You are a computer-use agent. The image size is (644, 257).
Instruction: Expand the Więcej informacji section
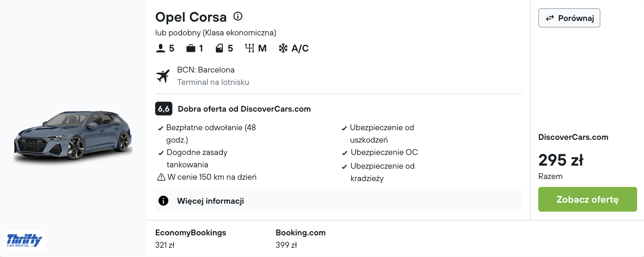[338, 201]
